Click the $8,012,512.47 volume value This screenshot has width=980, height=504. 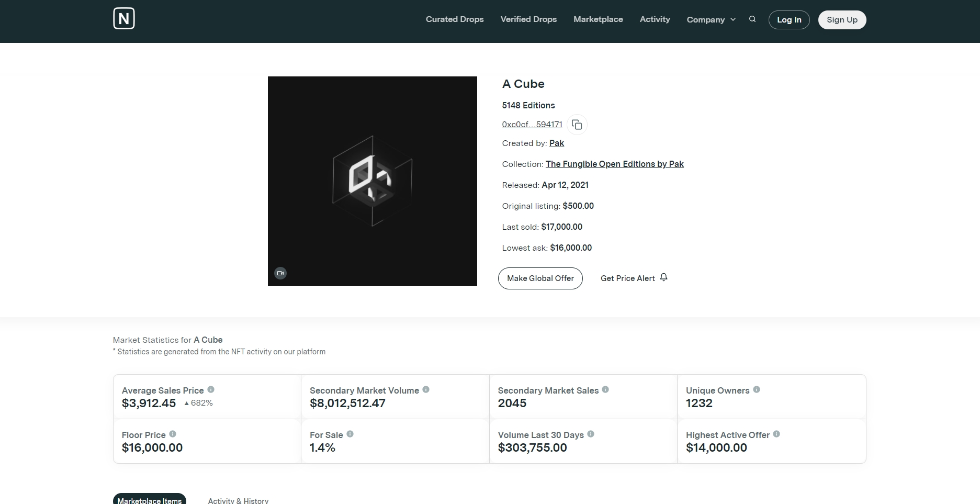[x=347, y=404]
